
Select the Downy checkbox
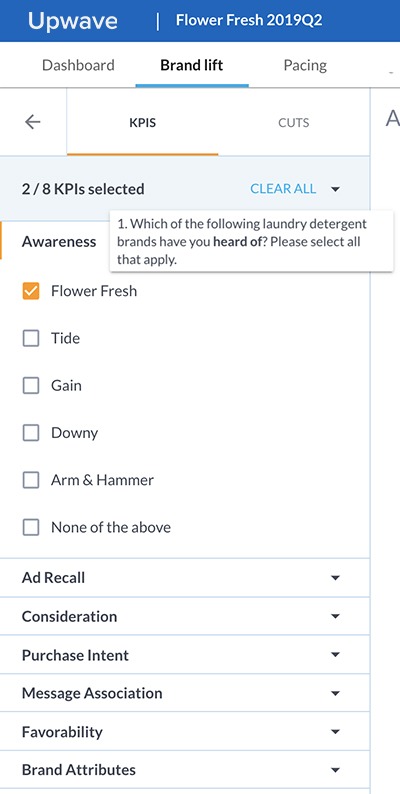(31, 433)
